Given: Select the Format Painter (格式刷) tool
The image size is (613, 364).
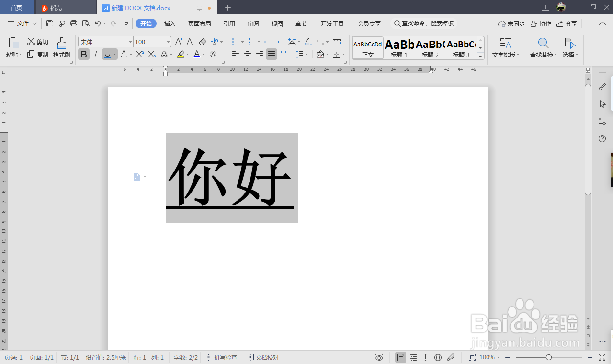Looking at the screenshot, I should coord(62,47).
